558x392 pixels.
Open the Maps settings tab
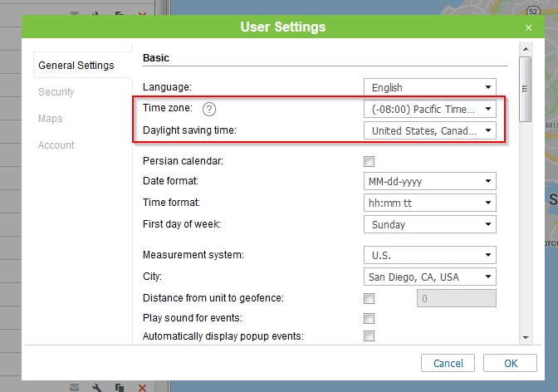tap(50, 119)
